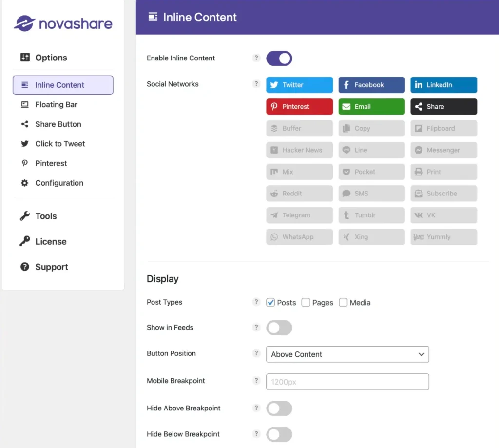Uncheck the Posts post type
499x448 pixels.
pos(271,302)
